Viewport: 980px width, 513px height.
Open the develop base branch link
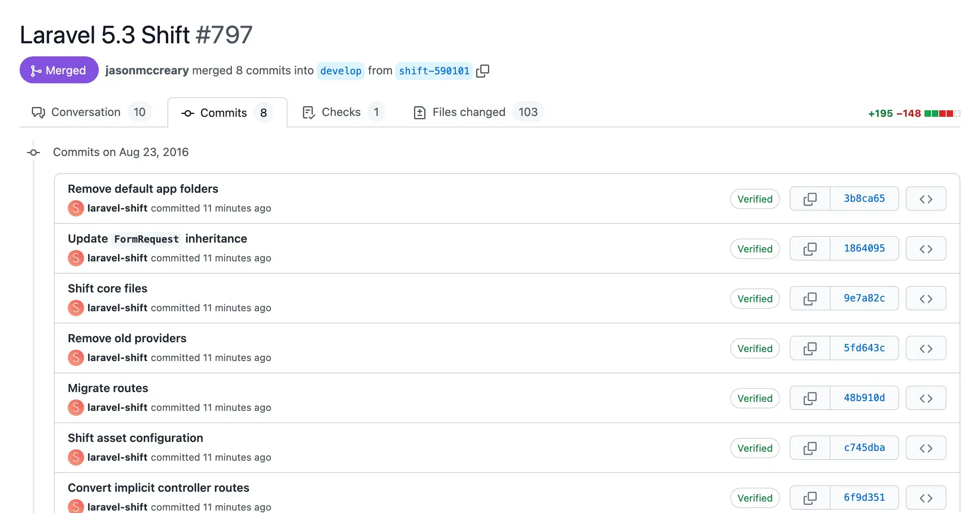coord(341,71)
